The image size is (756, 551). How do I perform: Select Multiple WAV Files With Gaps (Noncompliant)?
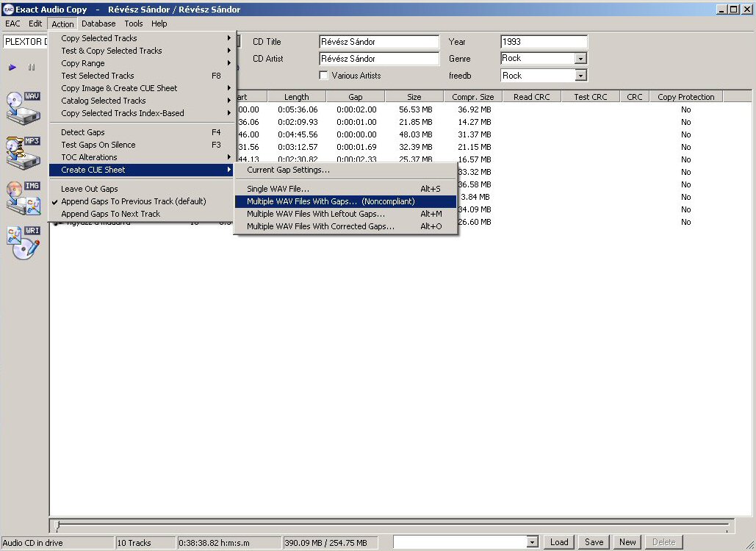[331, 201]
